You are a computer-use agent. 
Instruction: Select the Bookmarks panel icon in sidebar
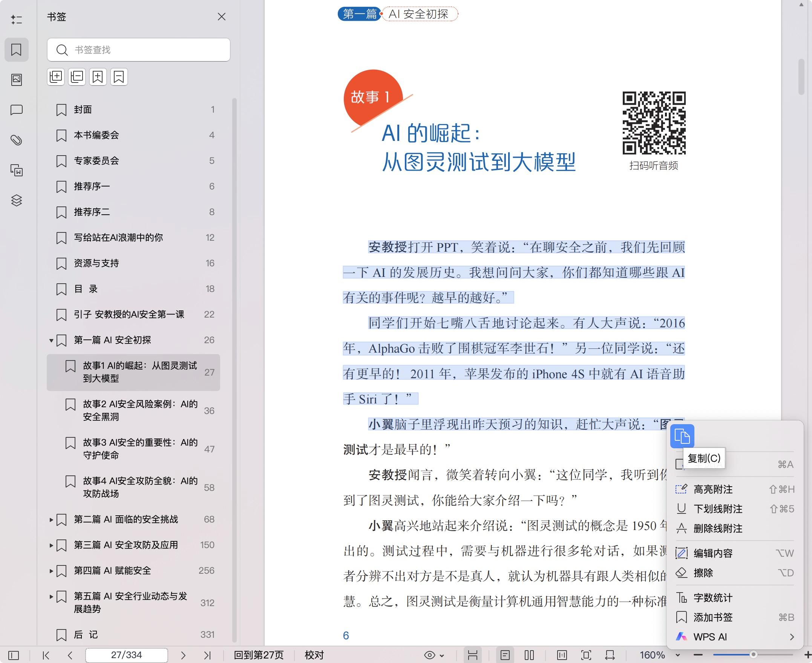point(17,50)
